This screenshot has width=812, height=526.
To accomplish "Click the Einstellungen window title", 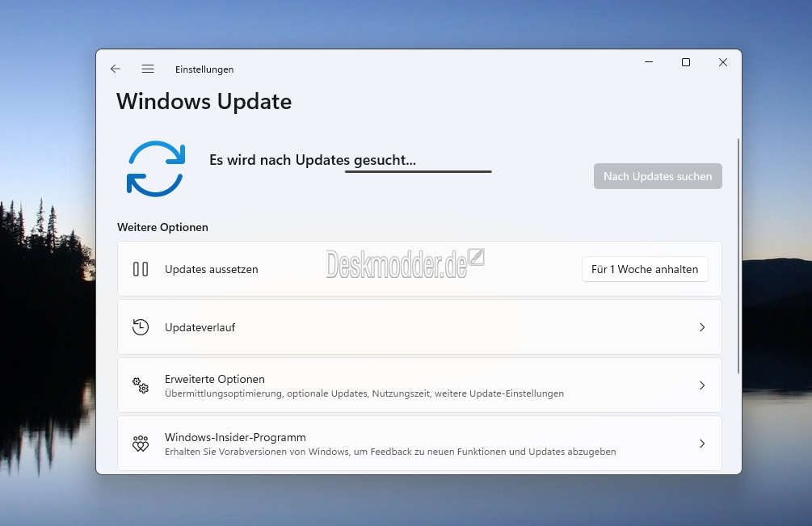I will coord(204,69).
